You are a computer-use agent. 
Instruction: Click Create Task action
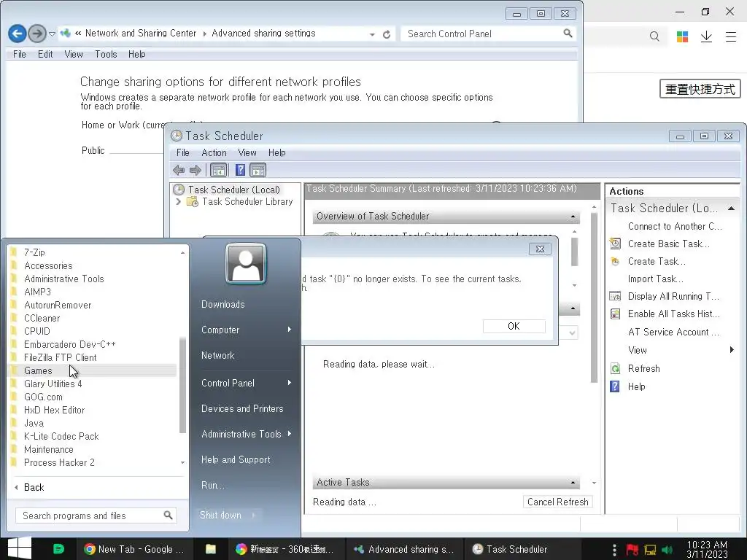[657, 262]
